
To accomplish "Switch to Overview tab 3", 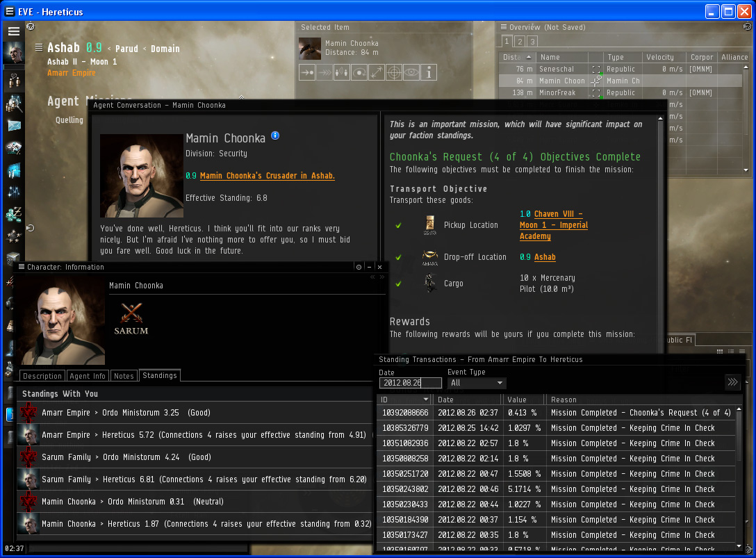I will [x=532, y=42].
